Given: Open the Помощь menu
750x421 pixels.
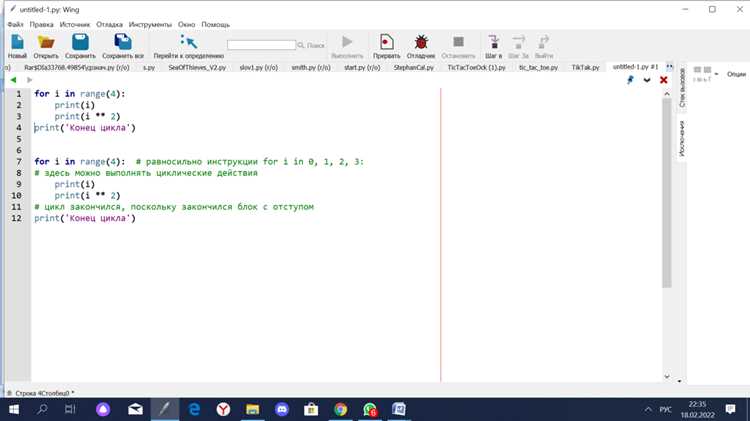Looking at the screenshot, I should click(x=215, y=24).
